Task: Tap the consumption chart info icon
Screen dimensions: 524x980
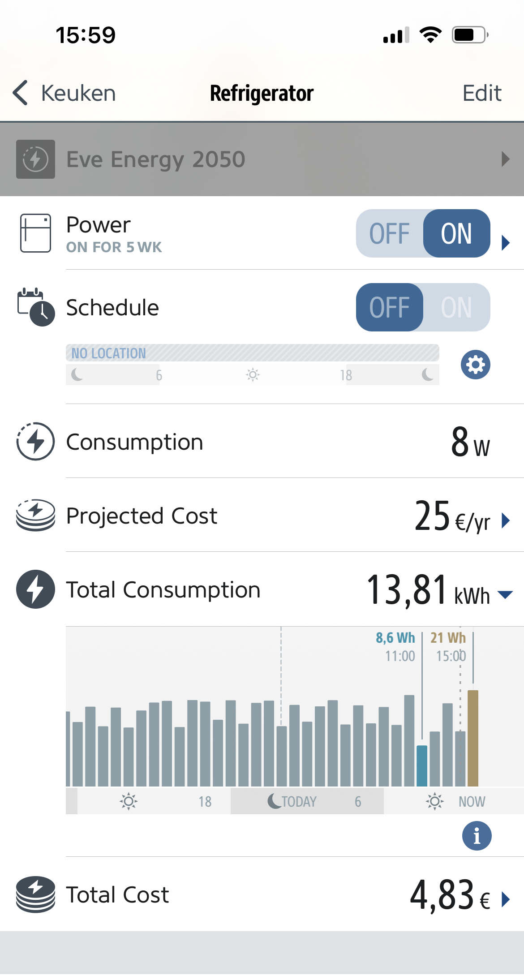Action: click(477, 836)
